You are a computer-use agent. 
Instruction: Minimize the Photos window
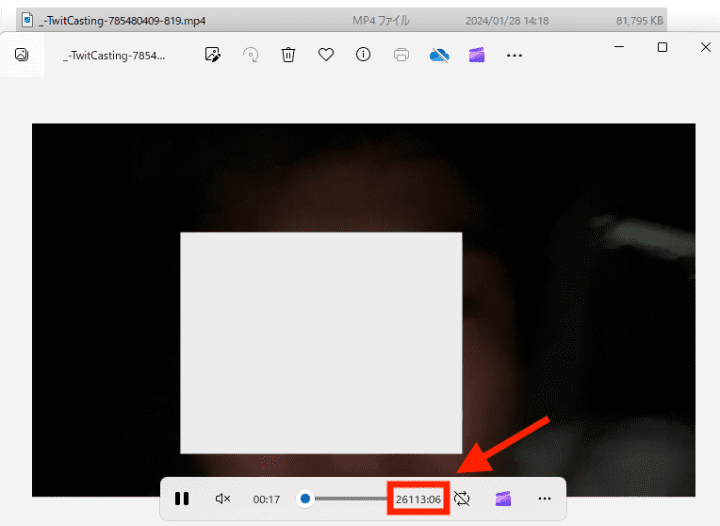tap(619, 47)
